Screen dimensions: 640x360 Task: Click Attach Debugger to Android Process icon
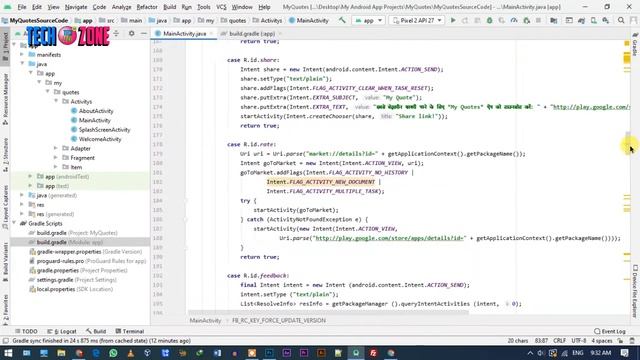527,20
